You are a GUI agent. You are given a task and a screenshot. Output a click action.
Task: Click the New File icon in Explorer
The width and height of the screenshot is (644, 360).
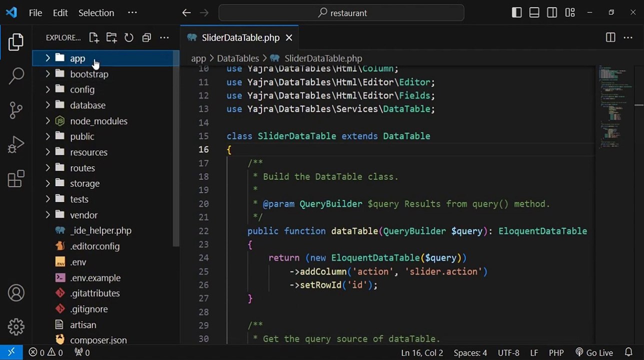coord(94,37)
